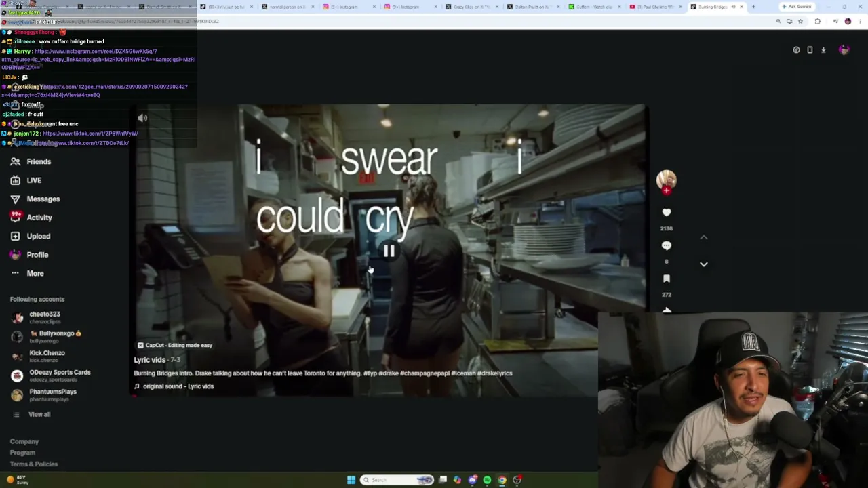Screen dimensions: 868x488
Task: Open Messages in the sidebar
Action: (35, 199)
